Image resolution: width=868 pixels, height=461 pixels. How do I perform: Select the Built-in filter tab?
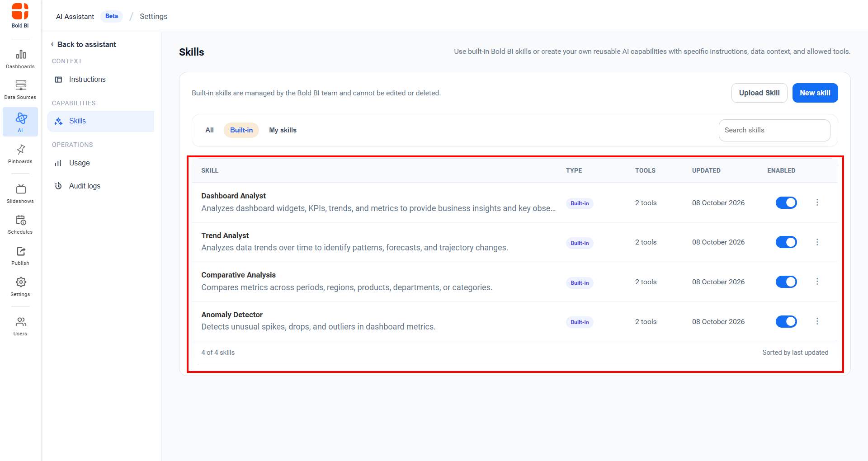[x=241, y=130]
